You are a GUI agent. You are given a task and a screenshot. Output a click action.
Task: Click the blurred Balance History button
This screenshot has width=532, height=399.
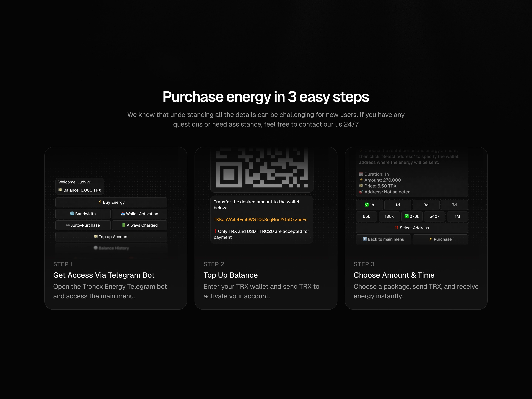(x=111, y=248)
